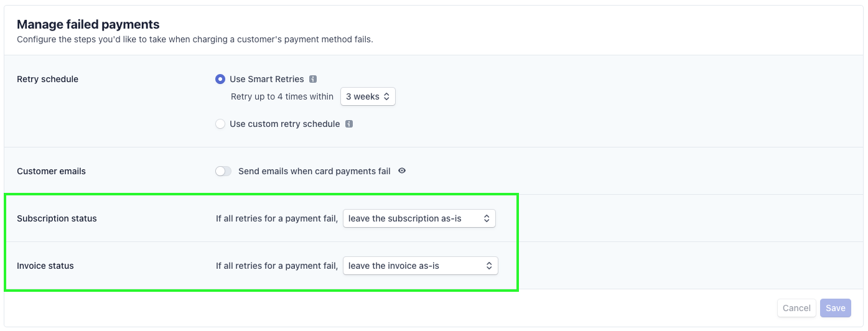
Task: Click the Invoice status section label
Action: [x=45, y=266]
